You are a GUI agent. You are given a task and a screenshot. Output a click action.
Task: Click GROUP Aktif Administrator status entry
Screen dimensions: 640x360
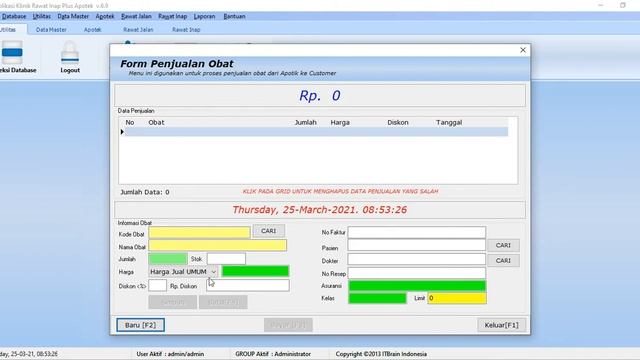click(273, 354)
